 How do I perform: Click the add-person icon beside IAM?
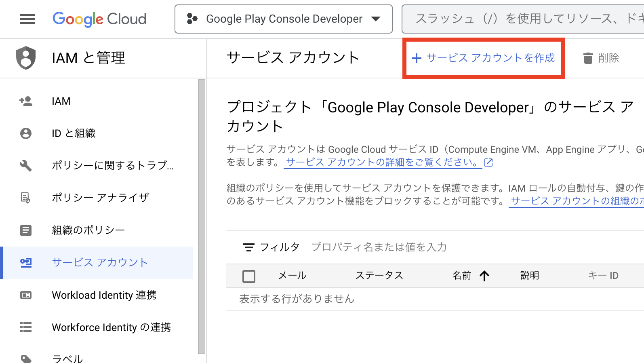26,101
